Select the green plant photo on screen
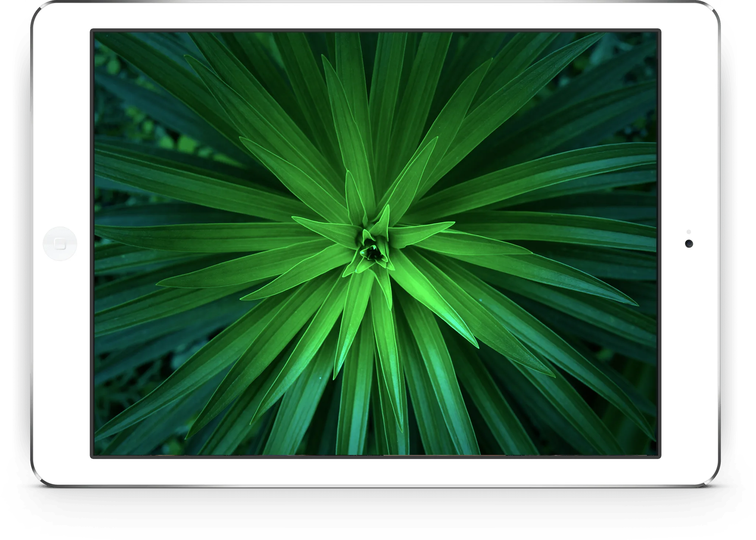Image resolution: width=756 pixels, height=540 pixels. click(375, 243)
